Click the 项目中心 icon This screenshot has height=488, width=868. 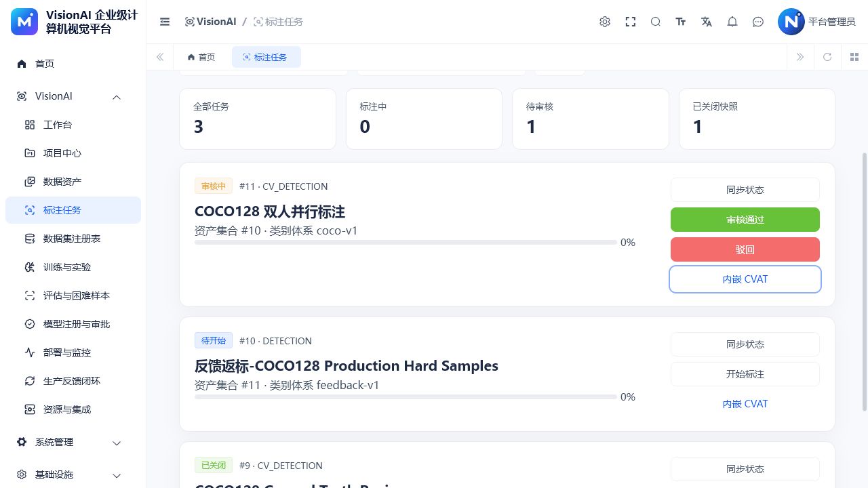tap(30, 153)
